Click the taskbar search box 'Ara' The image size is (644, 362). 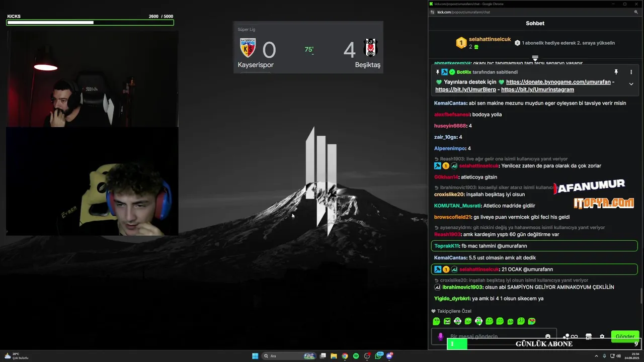(289, 356)
